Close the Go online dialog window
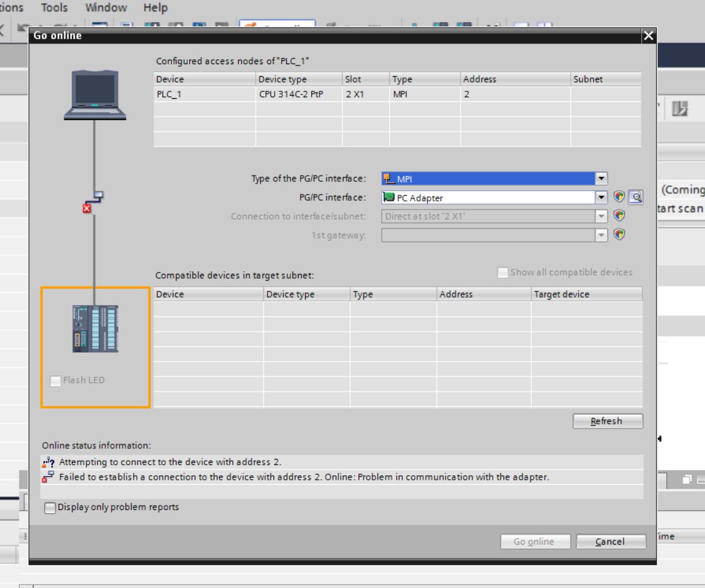This screenshot has height=588, width=705. tap(648, 35)
